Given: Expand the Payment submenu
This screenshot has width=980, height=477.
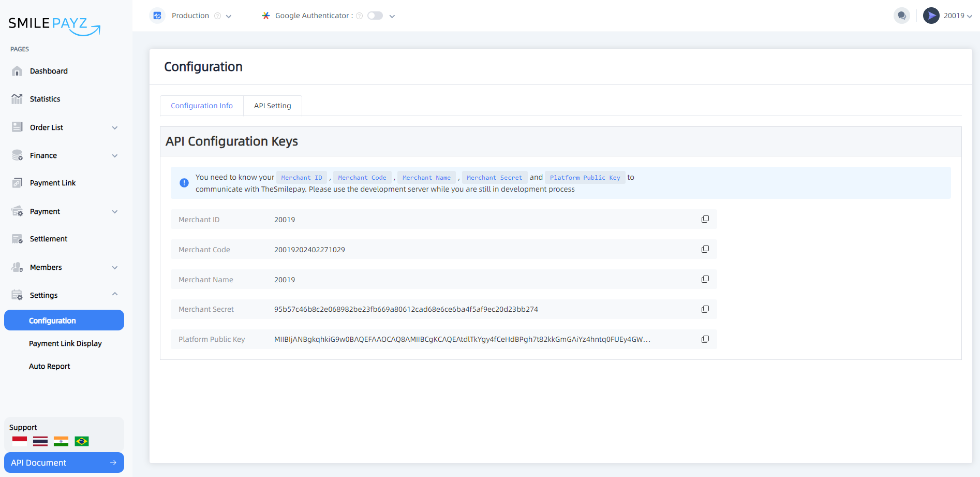Looking at the screenshot, I should tap(115, 211).
